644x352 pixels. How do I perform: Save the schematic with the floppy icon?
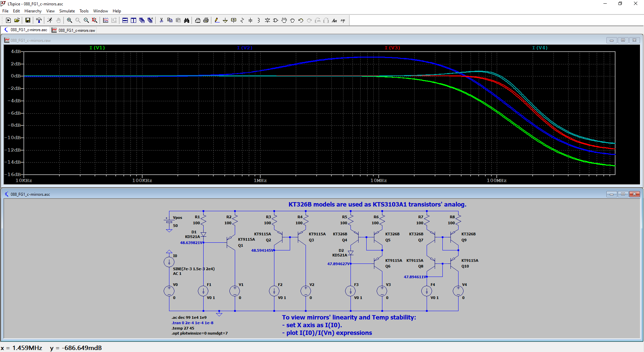click(x=28, y=20)
